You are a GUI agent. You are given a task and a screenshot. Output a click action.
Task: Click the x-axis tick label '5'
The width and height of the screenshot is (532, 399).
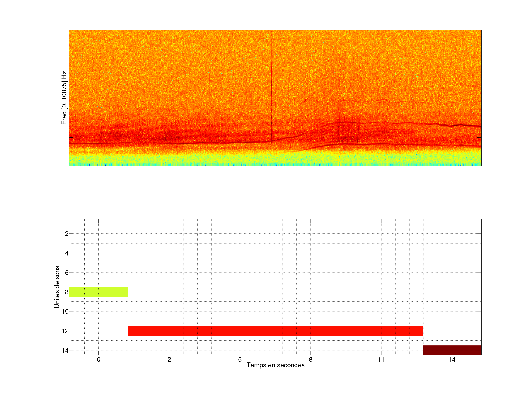tap(240, 359)
